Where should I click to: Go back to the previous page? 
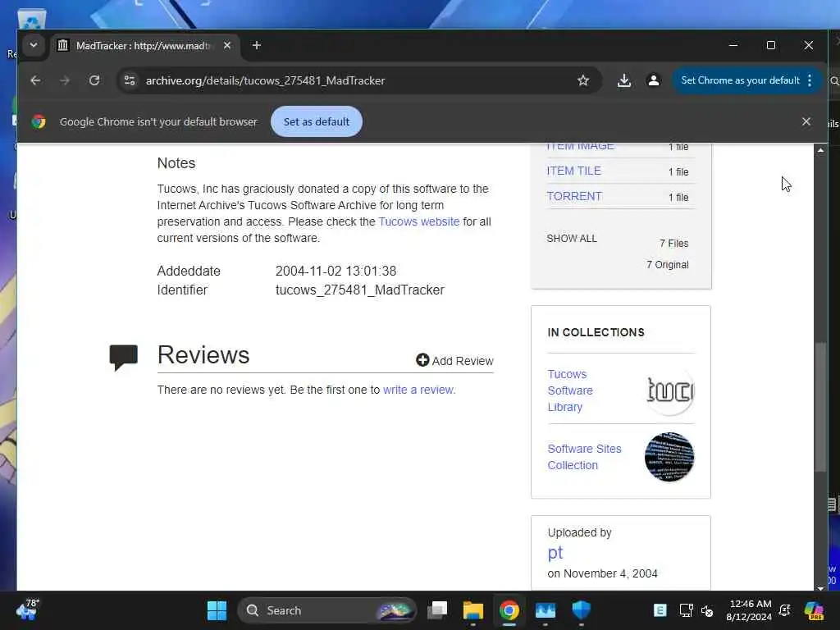click(x=35, y=80)
